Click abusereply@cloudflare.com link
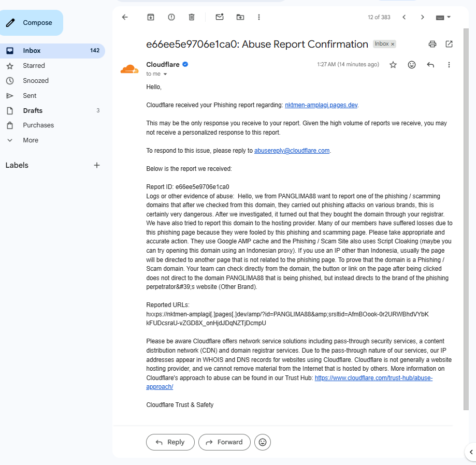The height and width of the screenshot is (465, 476). [x=292, y=151]
